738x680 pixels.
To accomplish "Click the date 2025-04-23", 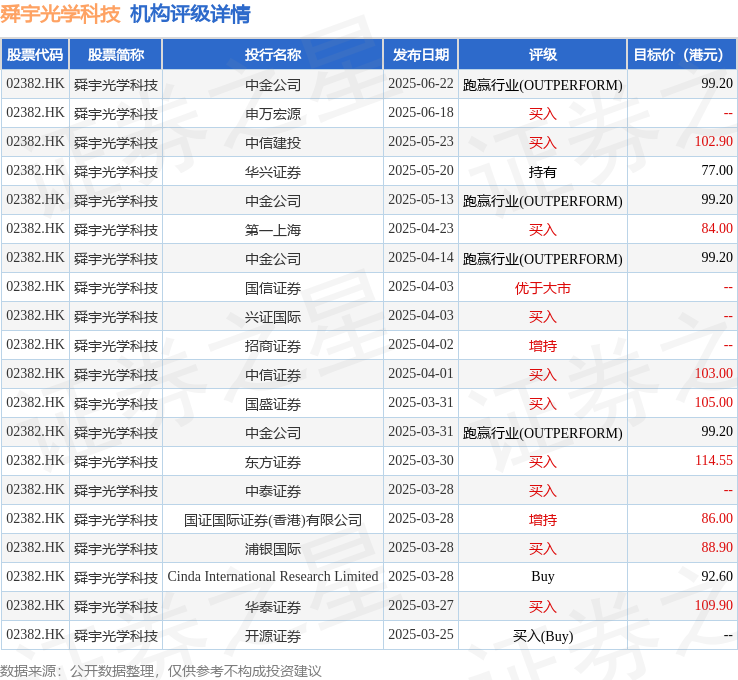I will coord(421,228).
